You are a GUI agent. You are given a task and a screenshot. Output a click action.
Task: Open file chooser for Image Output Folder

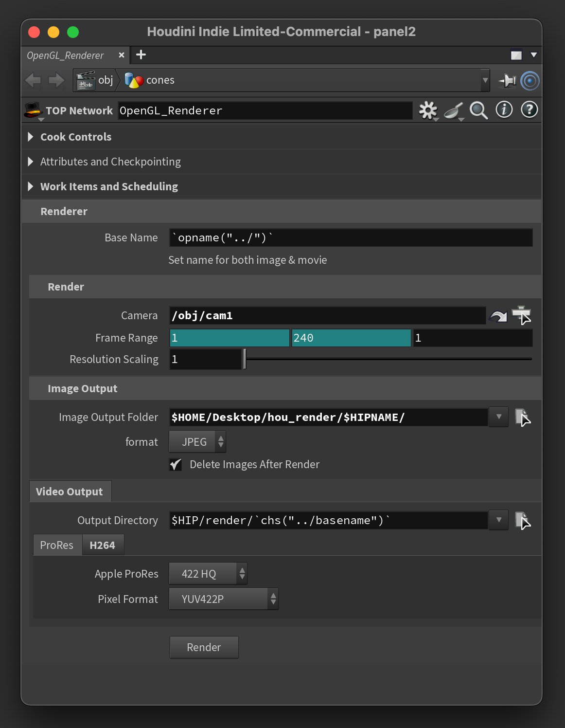(523, 417)
